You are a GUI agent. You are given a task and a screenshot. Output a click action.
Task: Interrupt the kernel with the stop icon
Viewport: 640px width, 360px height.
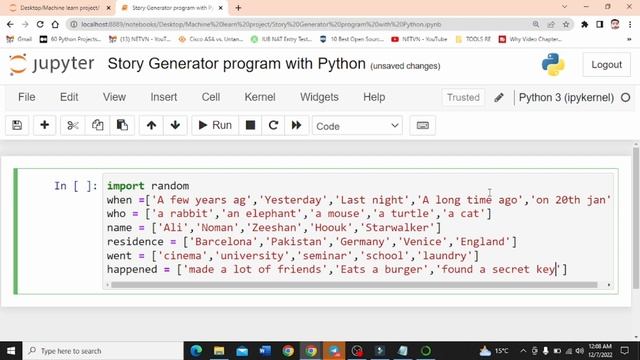pyautogui.click(x=250, y=125)
